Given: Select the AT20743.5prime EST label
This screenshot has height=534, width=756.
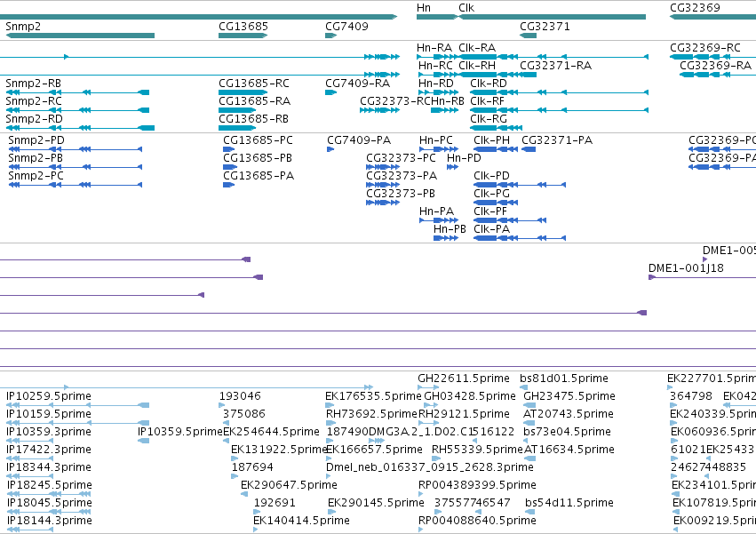Looking at the screenshot, I should tap(569, 414).
